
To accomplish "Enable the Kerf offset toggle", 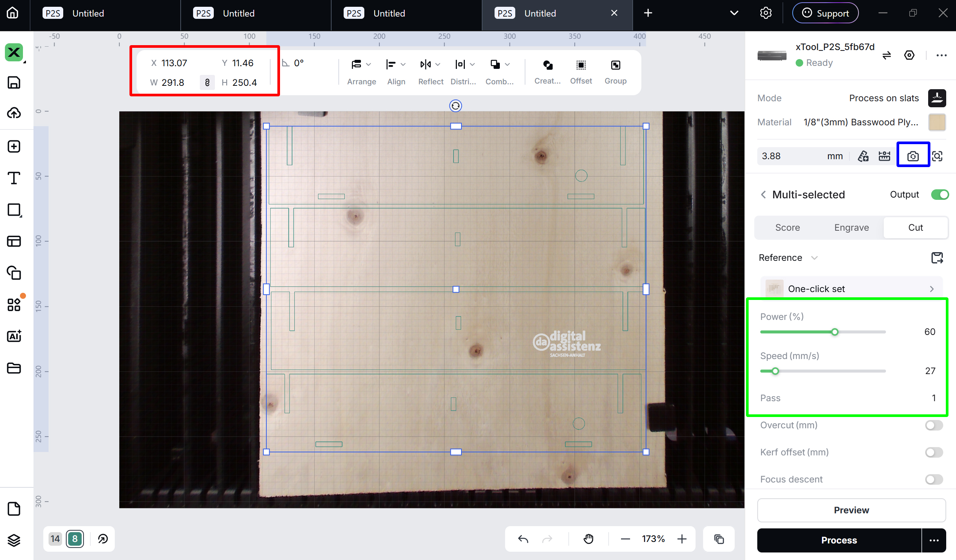I will click(934, 452).
